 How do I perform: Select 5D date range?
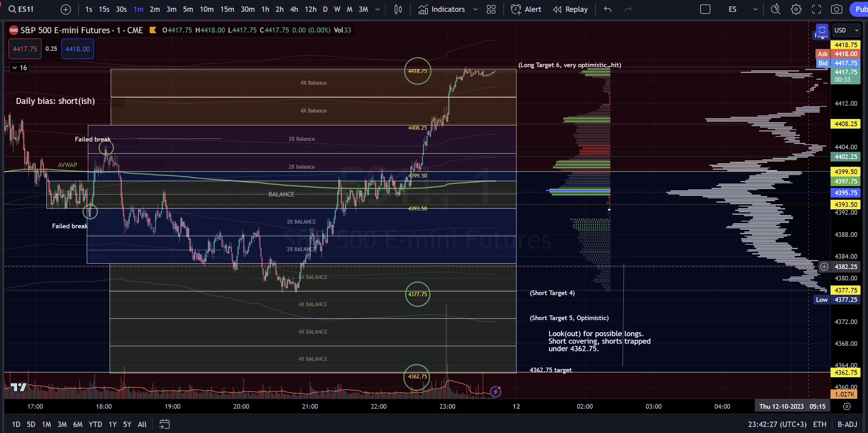click(x=31, y=424)
